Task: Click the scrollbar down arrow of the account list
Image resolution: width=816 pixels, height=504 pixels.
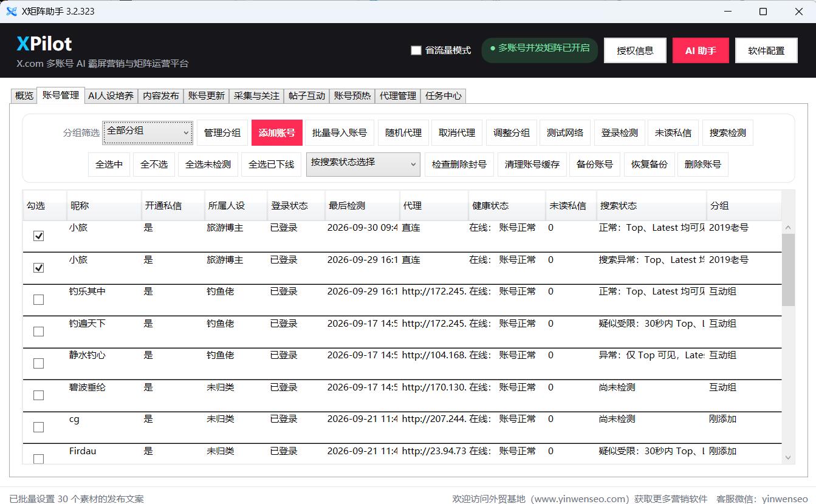Action: (788, 457)
